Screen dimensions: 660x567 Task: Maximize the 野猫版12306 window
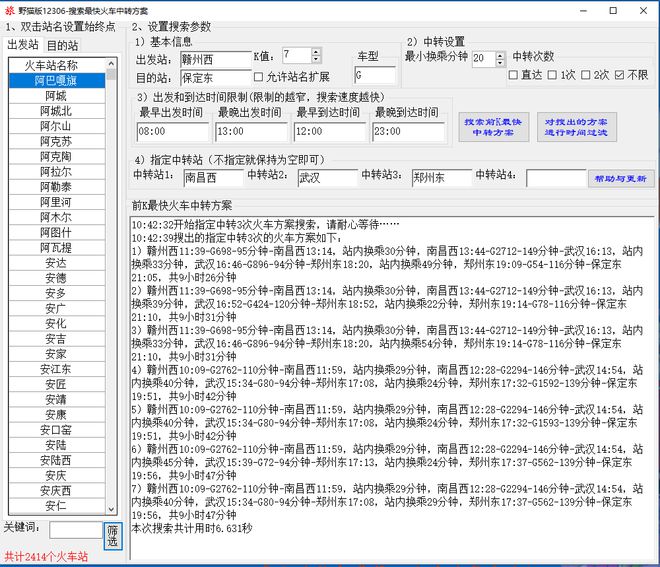613,11
